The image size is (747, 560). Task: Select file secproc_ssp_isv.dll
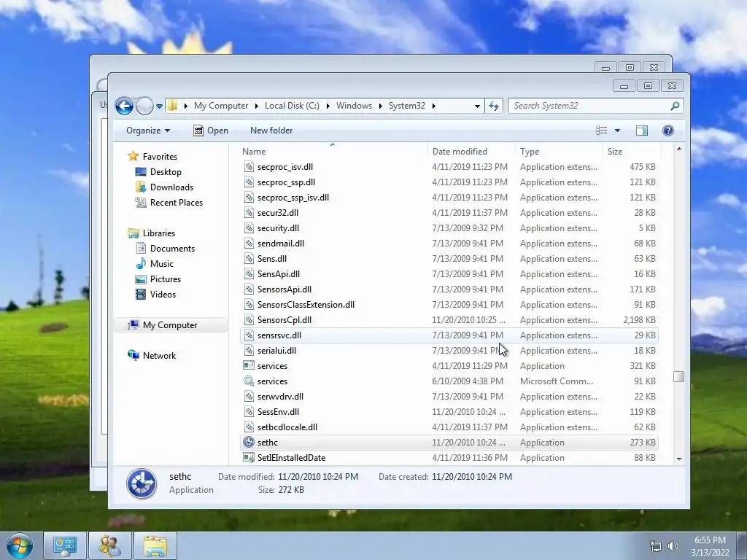(x=293, y=198)
